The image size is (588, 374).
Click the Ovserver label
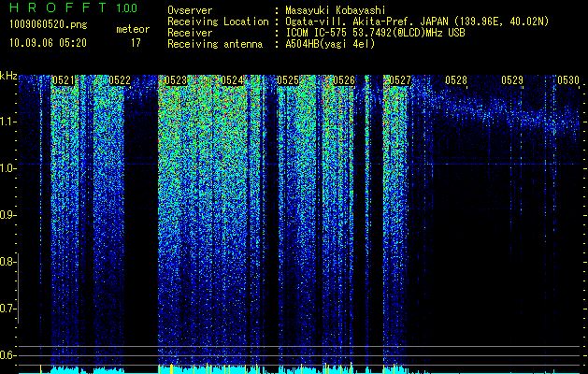(190, 10)
